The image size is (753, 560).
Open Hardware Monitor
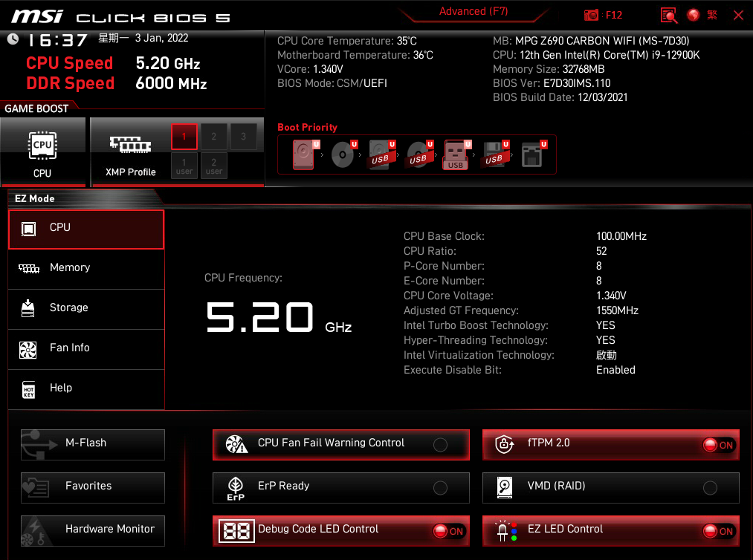tap(93, 531)
